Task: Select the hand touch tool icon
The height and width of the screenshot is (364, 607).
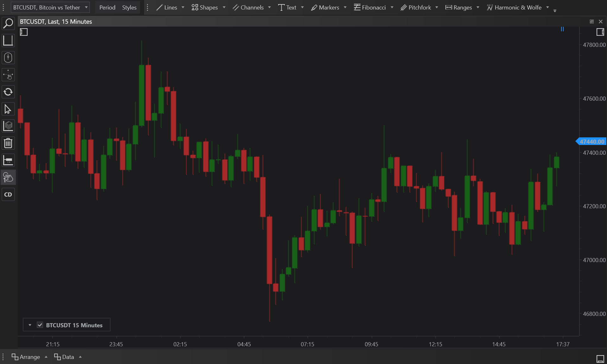Action: [x=8, y=177]
